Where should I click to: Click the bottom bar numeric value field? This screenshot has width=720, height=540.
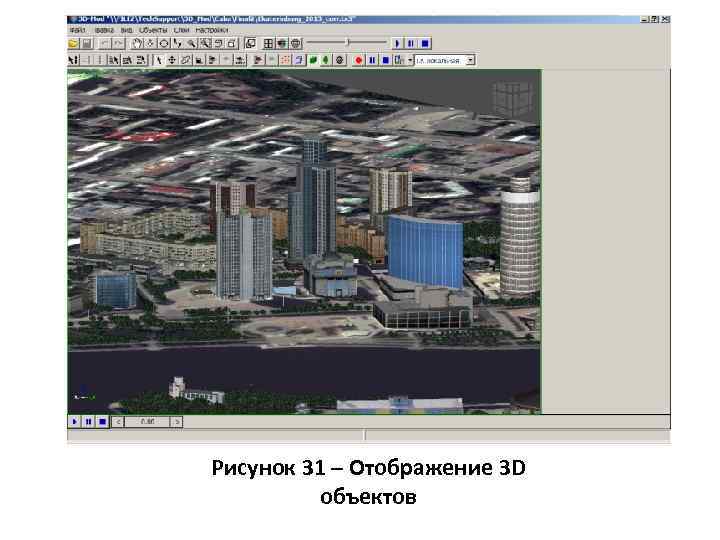147,422
